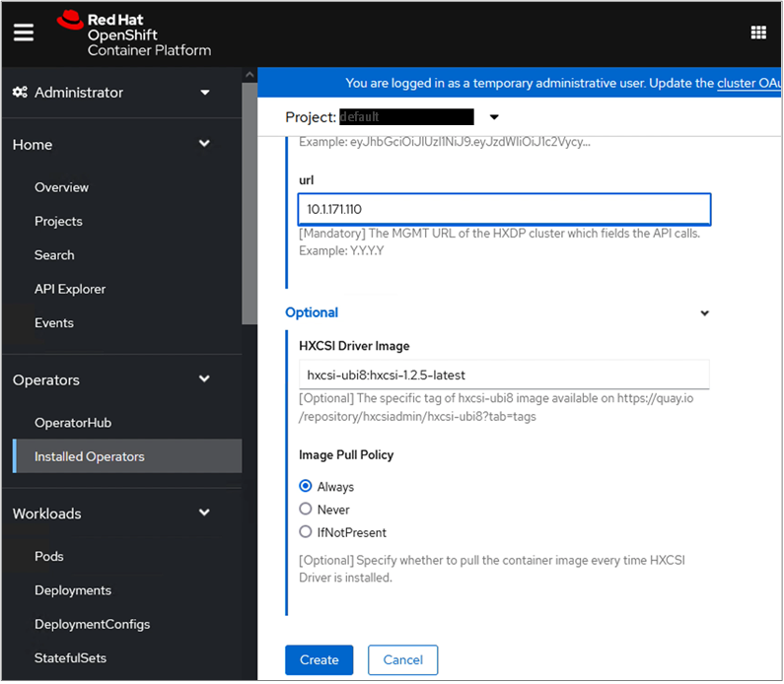Click the Red Hat OpenShift logo
784x684 pixels.
click(x=134, y=34)
